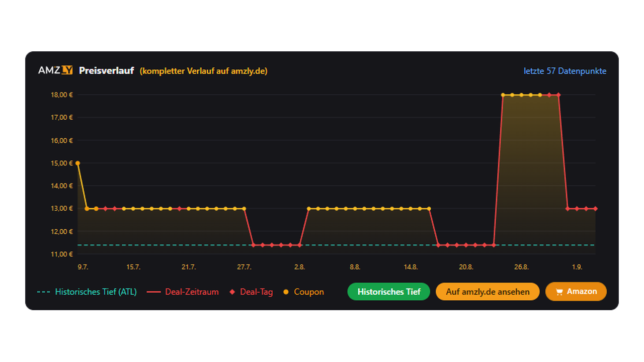Click the '18,00 €' y-axis label
Image resolution: width=644 pixels, height=362 pixels.
coord(62,95)
